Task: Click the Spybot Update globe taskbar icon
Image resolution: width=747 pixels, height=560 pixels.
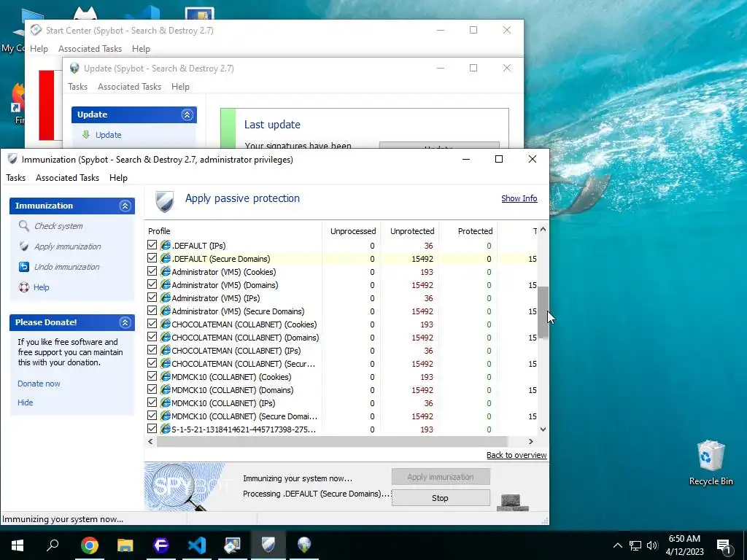Action: [x=304, y=545]
